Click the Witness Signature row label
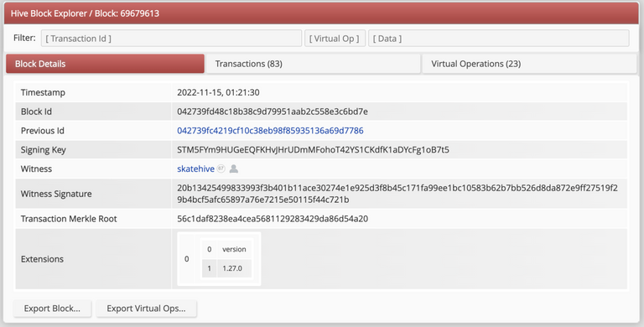 56,194
